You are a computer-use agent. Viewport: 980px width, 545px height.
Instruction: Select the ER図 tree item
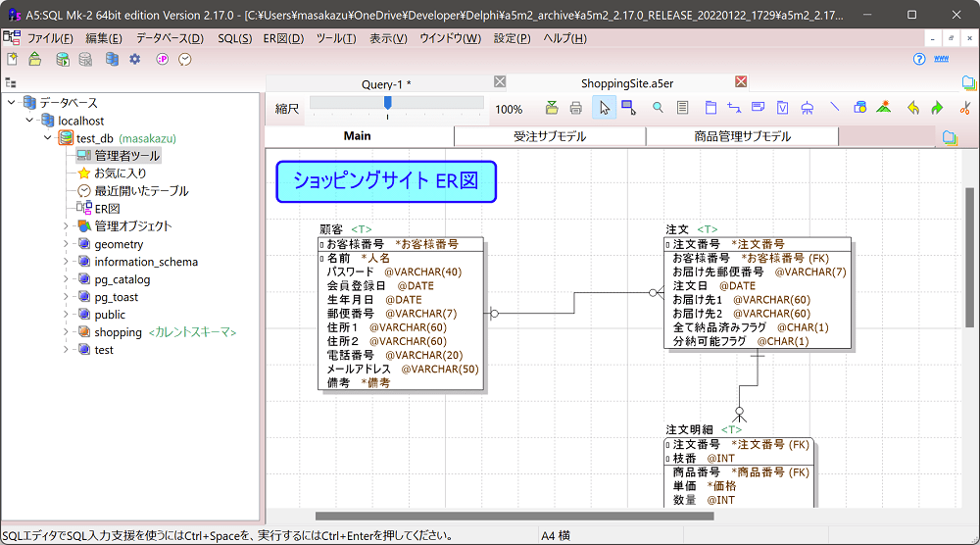tap(107, 208)
